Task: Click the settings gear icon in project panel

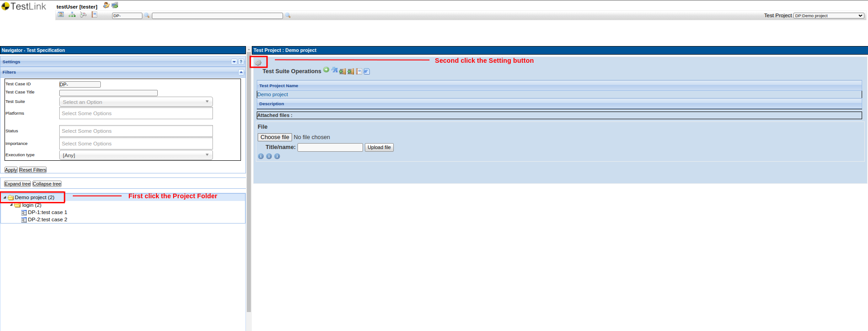Action: [x=258, y=63]
